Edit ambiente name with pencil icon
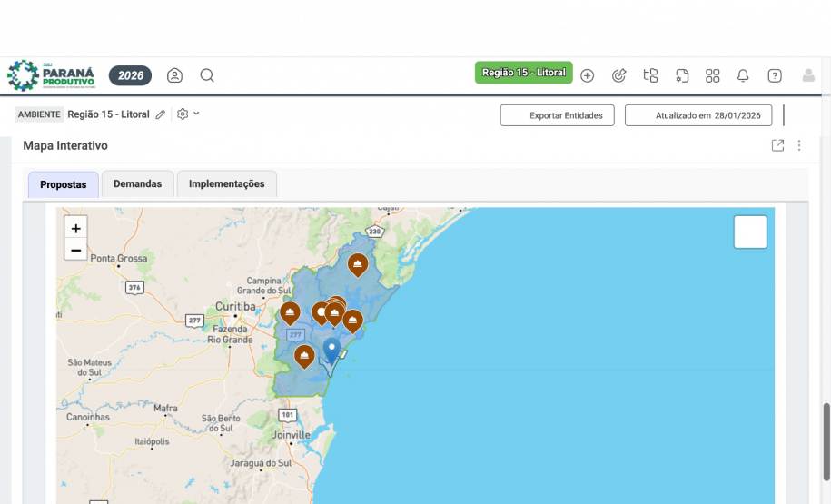This screenshot has width=831, height=504. [161, 114]
